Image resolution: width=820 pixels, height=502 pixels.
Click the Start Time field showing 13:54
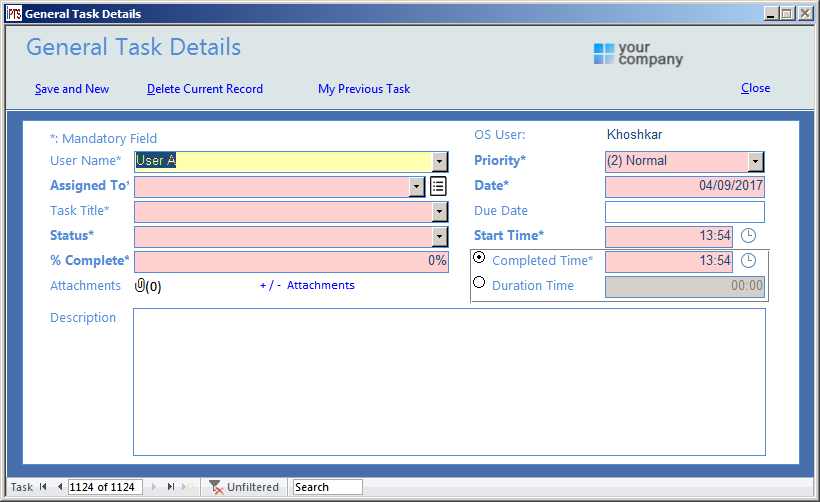(x=669, y=237)
